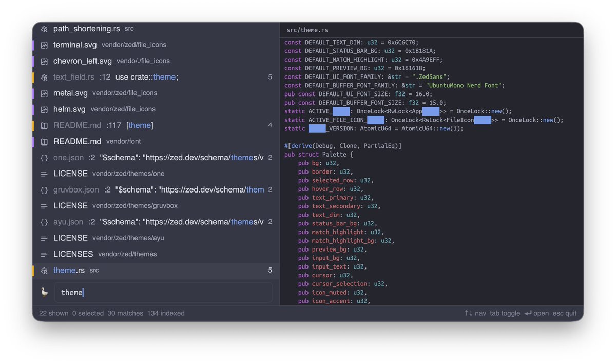Click the 'pub match_highlight_bg: u32' field
Image resolution: width=616 pixels, height=364 pixels.
346,241
